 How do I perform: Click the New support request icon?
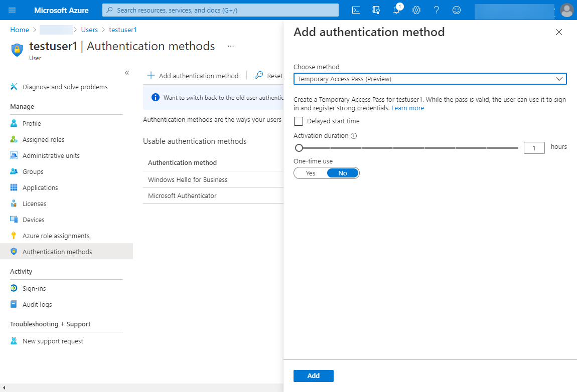point(14,341)
